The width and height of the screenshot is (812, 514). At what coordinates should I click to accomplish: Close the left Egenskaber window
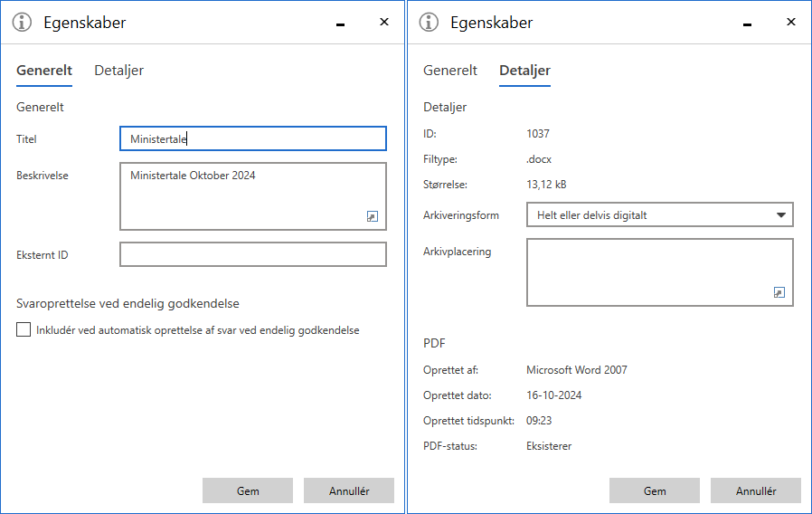pos(384,23)
